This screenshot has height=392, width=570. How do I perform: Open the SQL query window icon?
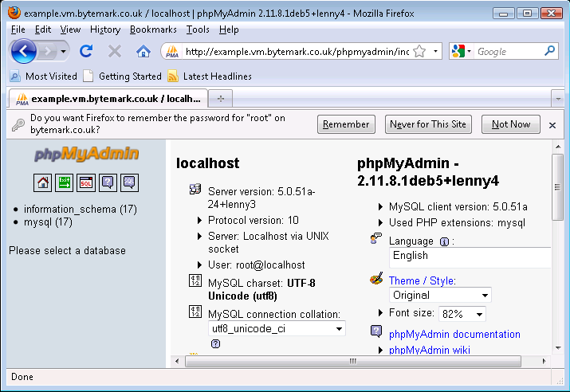click(86, 182)
